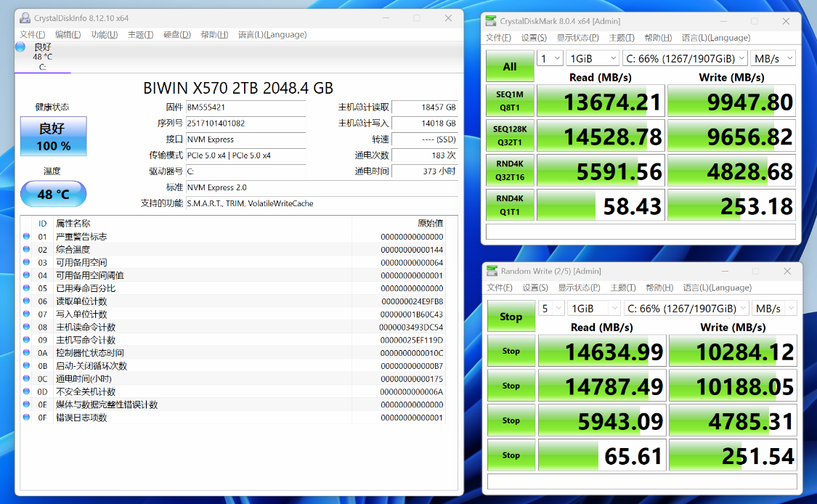Open drive dropdown in CrystalDiskMark 8.0.4 window
This screenshot has width=817, height=504.
(685, 58)
